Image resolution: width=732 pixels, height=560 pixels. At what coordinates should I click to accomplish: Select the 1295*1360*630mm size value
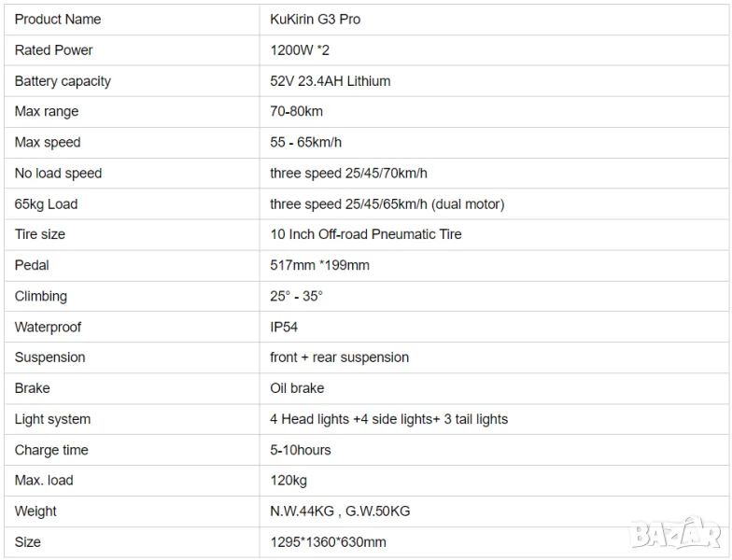pyautogui.click(x=328, y=542)
